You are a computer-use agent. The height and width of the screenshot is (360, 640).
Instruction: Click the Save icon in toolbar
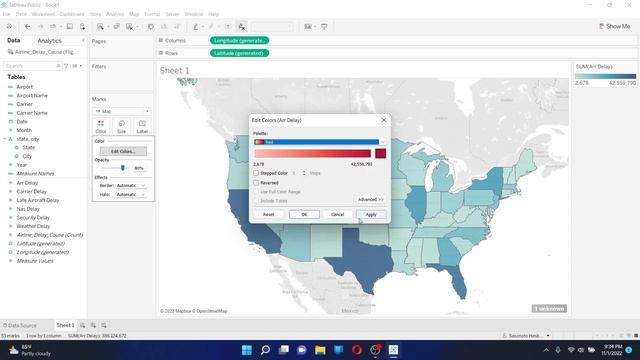[x=69, y=27]
